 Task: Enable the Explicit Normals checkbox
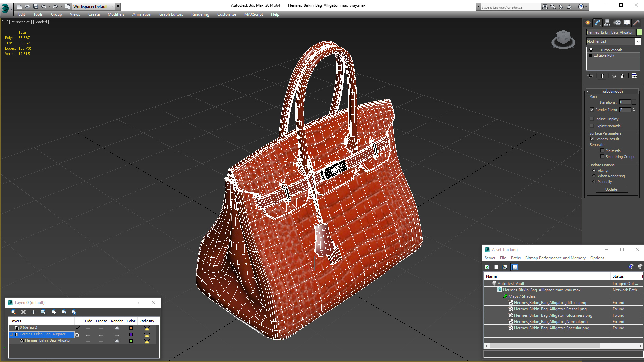592,126
